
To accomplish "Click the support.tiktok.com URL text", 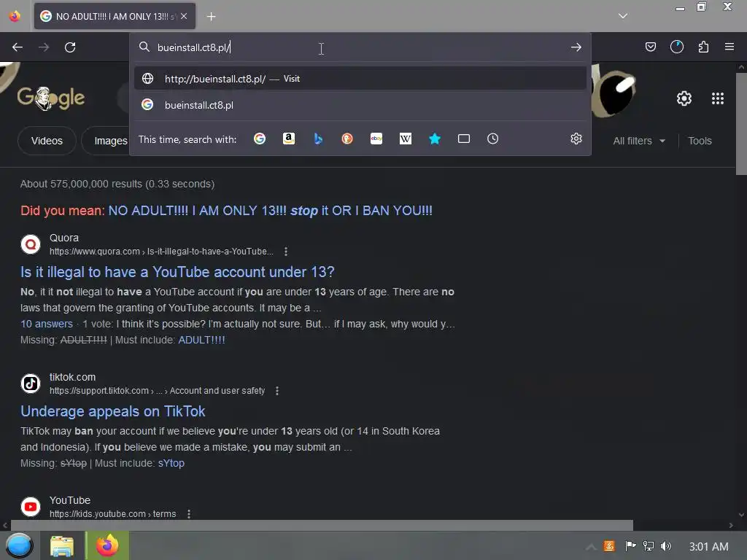I will (x=158, y=391).
